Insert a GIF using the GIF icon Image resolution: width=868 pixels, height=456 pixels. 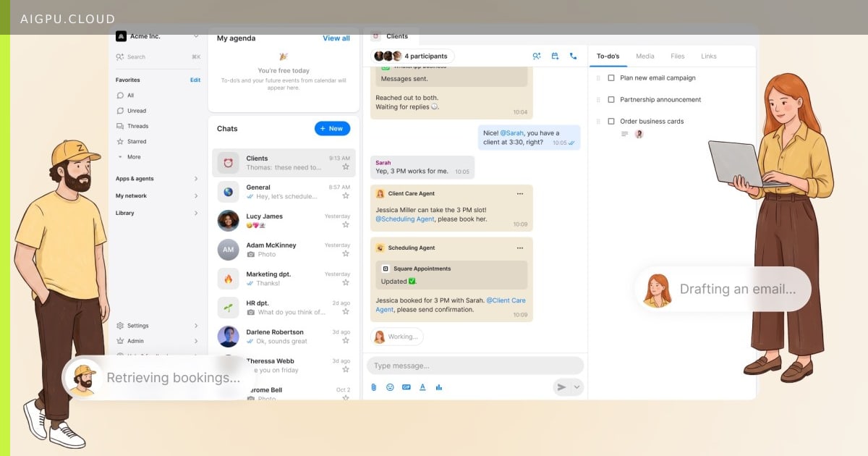click(407, 387)
